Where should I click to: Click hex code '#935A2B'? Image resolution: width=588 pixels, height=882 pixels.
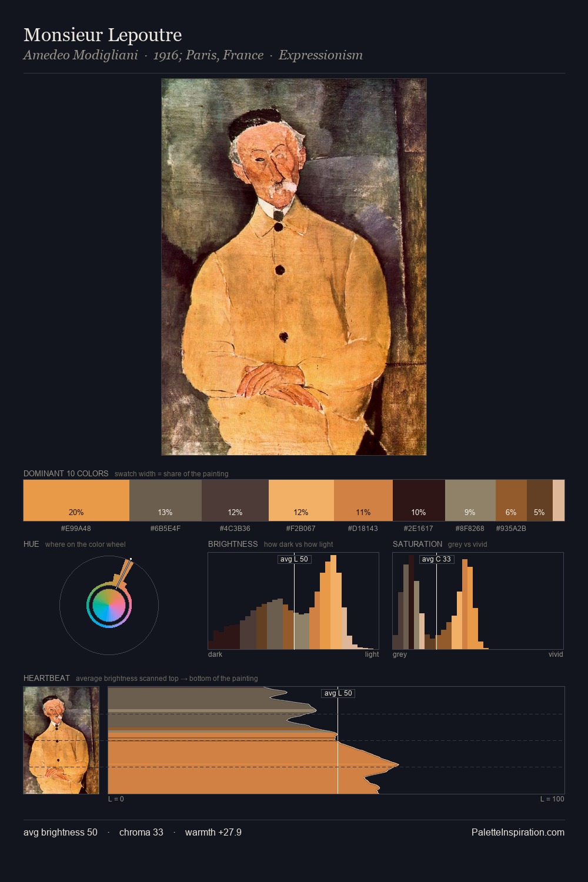(x=511, y=528)
